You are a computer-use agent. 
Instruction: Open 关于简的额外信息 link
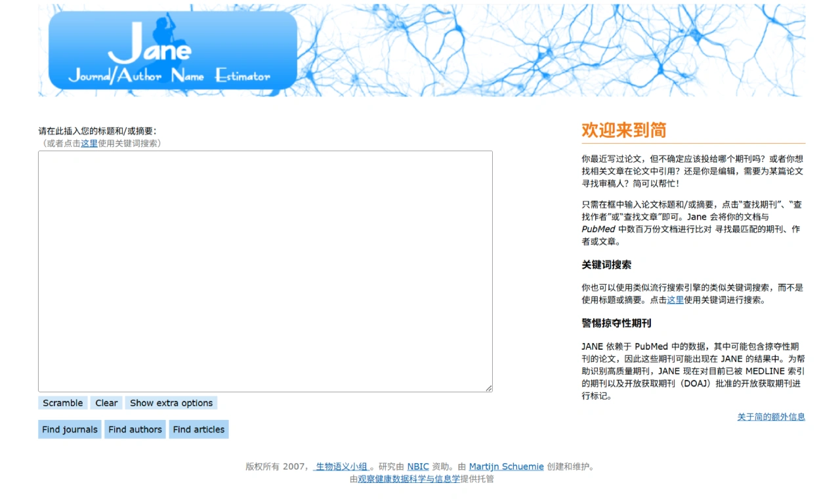[x=771, y=417]
